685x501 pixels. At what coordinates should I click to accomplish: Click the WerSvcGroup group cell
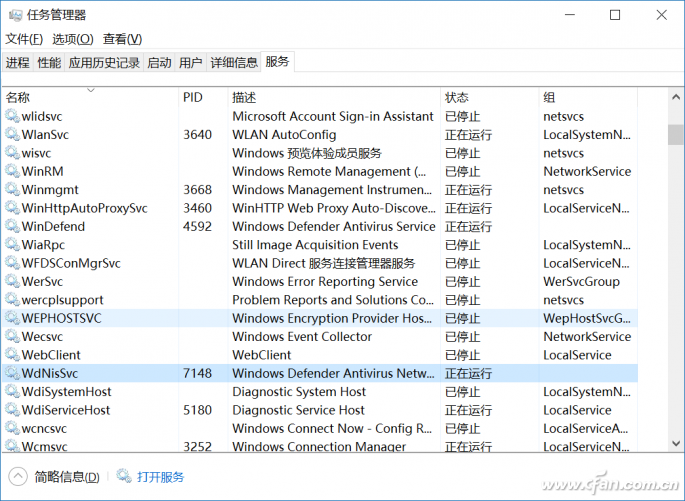(581, 281)
